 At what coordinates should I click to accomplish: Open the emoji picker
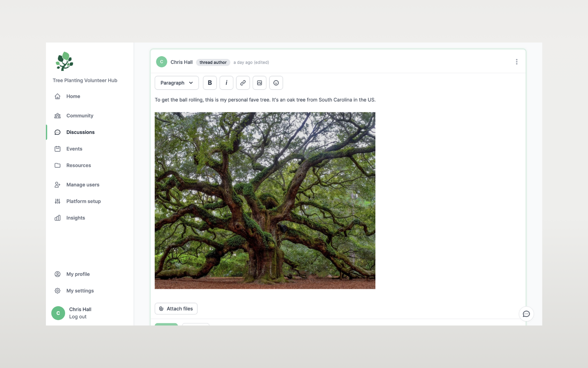coord(276,83)
